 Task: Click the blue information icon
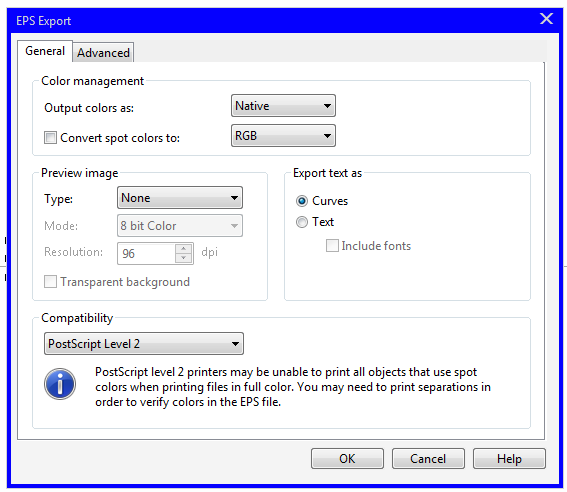pyautogui.click(x=60, y=384)
